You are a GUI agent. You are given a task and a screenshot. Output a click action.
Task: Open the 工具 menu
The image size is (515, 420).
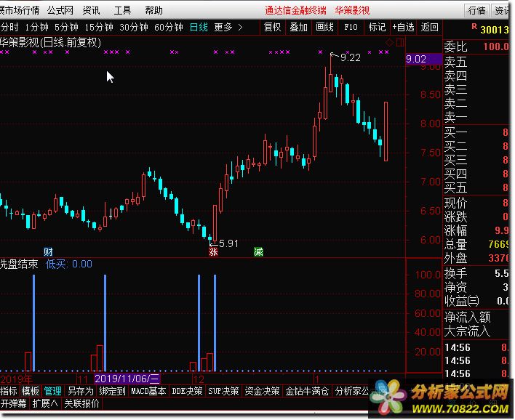(x=122, y=10)
